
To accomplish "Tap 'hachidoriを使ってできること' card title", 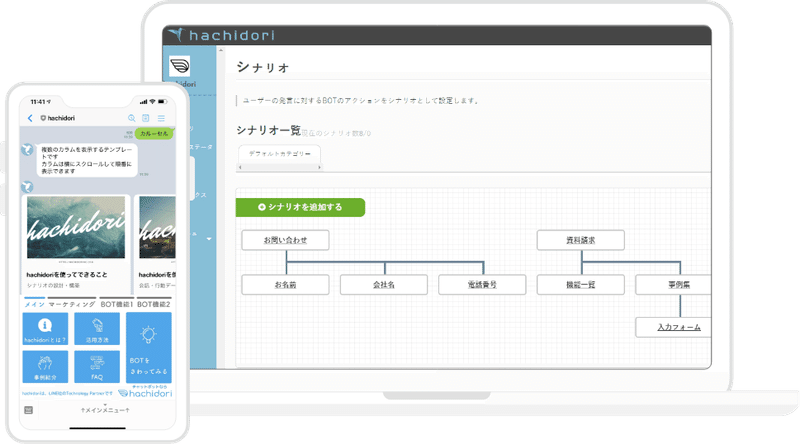I will [x=67, y=275].
